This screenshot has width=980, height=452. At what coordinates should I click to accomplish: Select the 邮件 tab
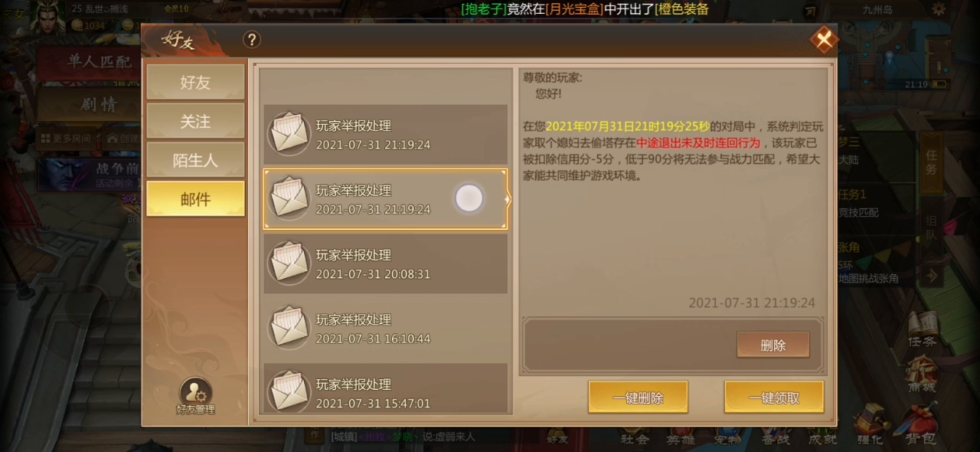pos(195,198)
